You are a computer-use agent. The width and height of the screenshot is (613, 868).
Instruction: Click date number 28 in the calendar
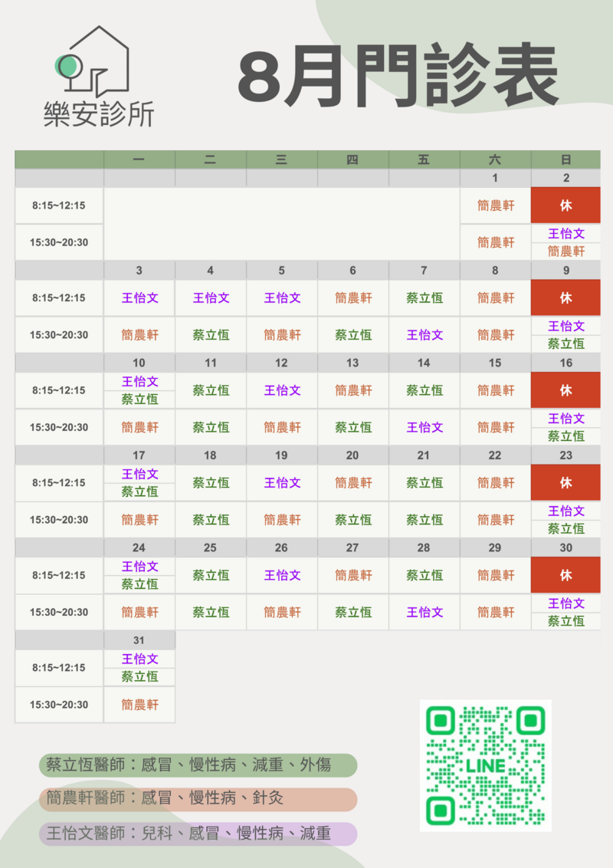tap(424, 547)
